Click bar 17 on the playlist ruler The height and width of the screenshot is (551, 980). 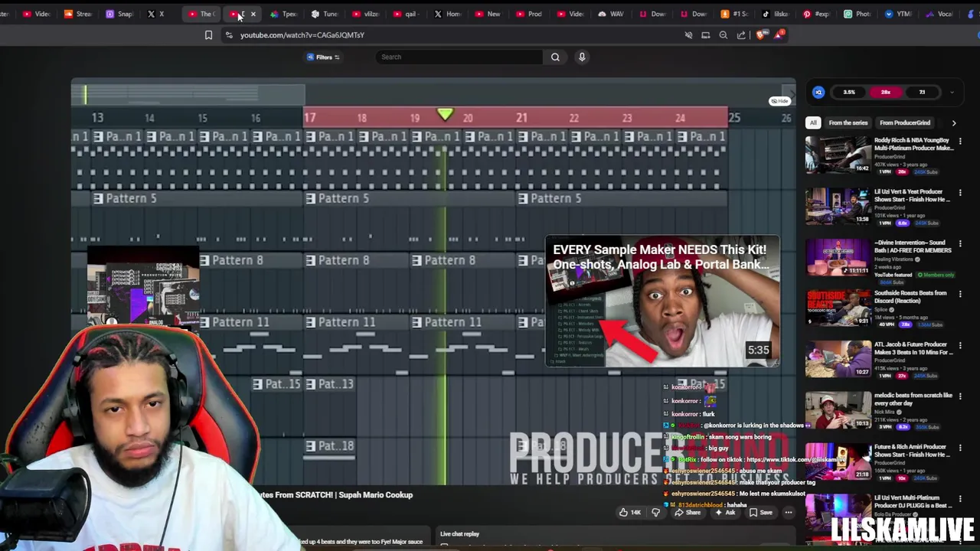pyautogui.click(x=309, y=117)
